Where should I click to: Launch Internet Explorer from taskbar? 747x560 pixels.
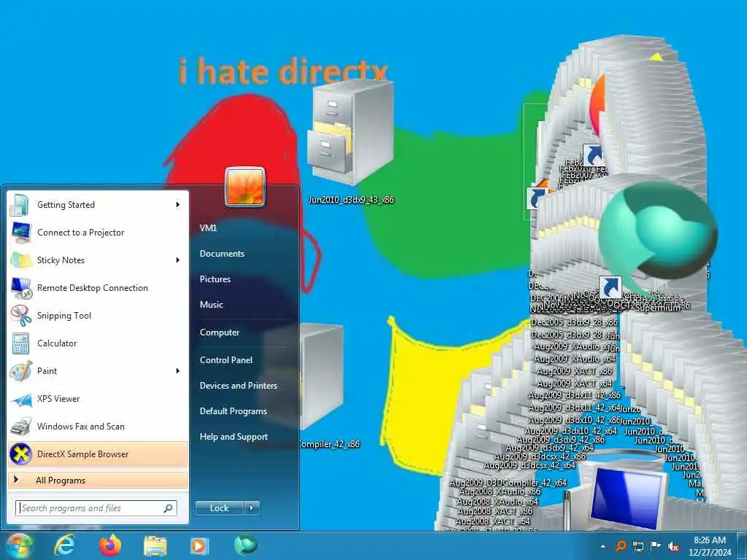(64, 545)
